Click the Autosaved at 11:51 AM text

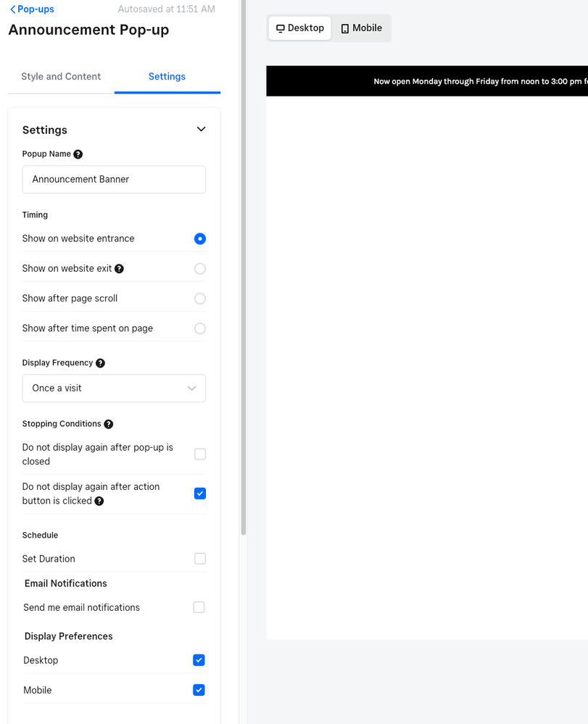point(167,9)
